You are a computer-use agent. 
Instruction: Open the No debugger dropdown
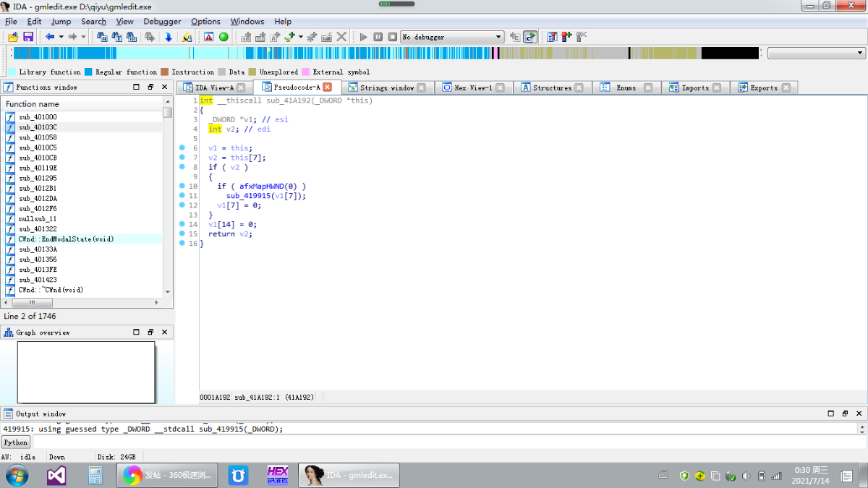[452, 37]
